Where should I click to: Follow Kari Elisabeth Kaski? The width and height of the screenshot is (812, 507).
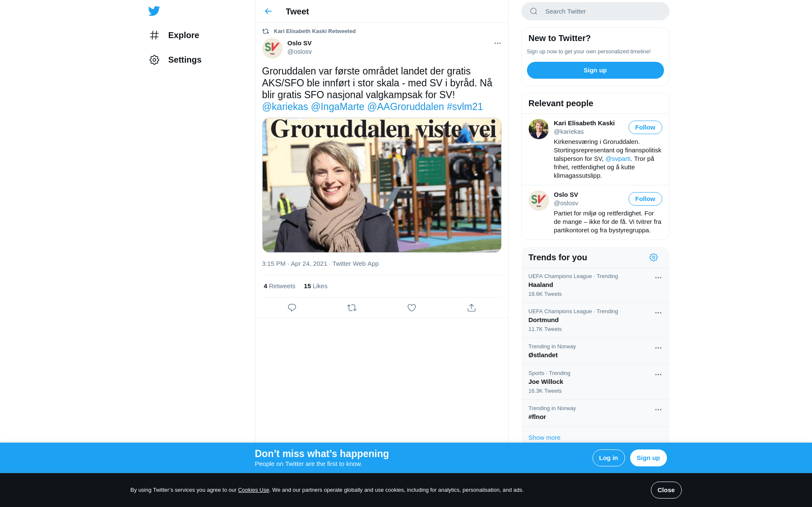click(645, 127)
